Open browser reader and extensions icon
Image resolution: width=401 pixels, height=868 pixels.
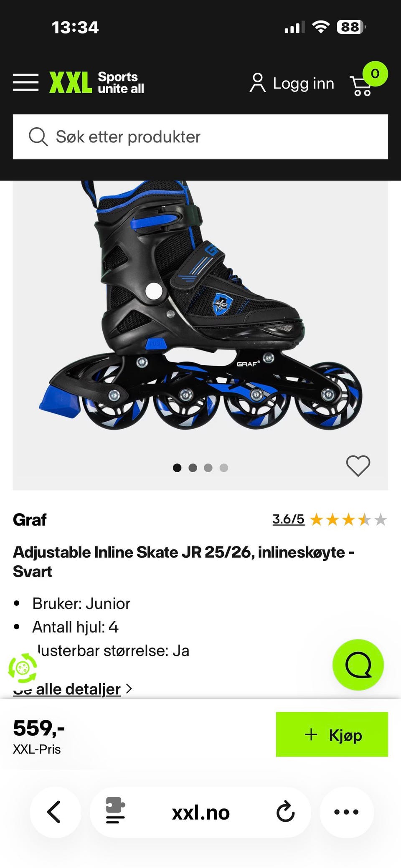click(115, 811)
